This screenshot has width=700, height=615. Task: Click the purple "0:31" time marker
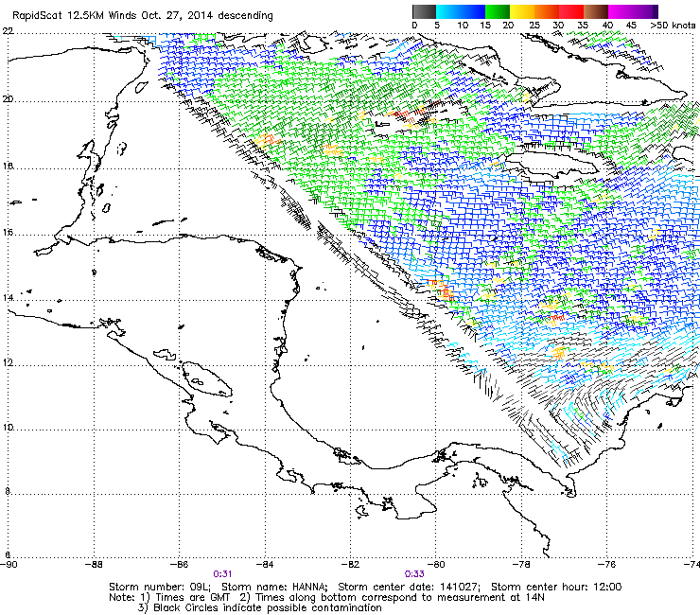point(222,574)
